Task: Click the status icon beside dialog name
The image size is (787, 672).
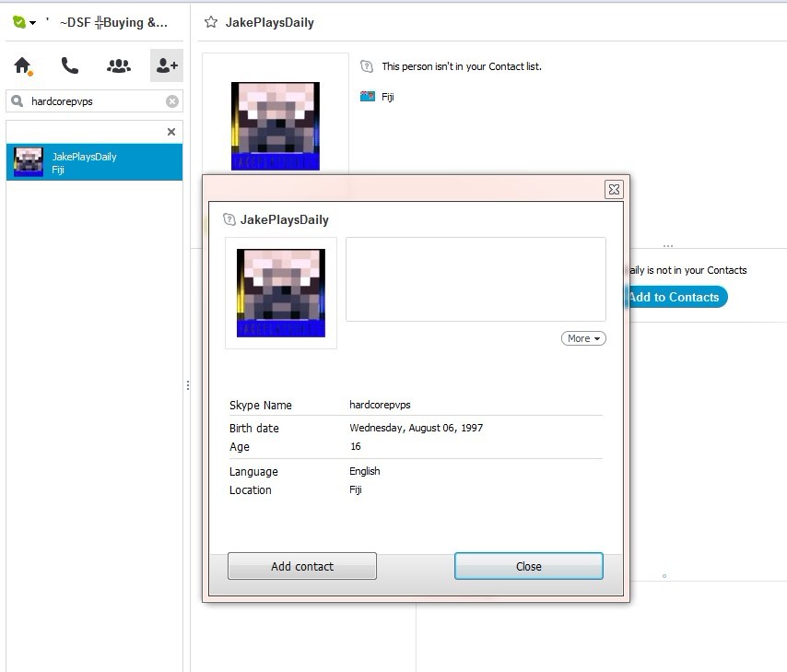Action: click(x=229, y=219)
